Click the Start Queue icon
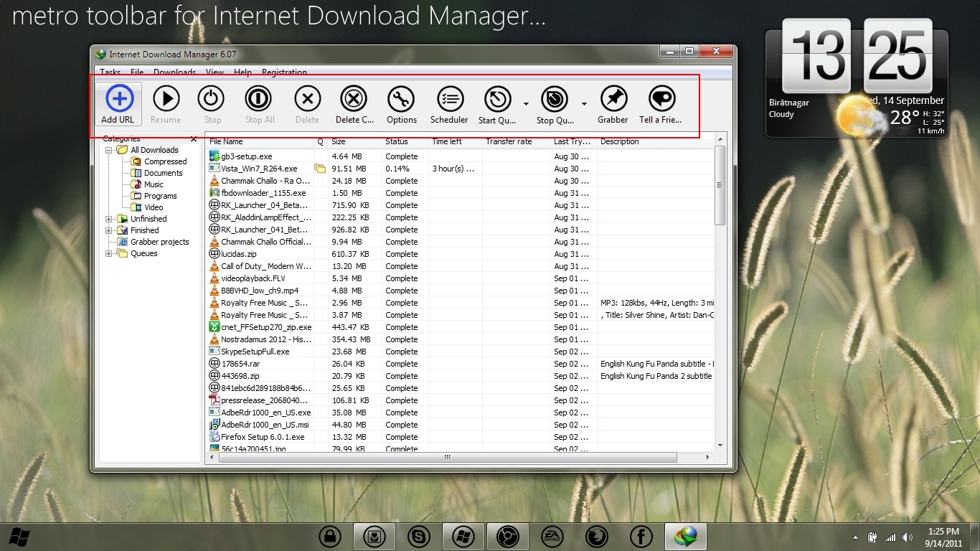This screenshot has height=551, width=980. tap(498, 98)
